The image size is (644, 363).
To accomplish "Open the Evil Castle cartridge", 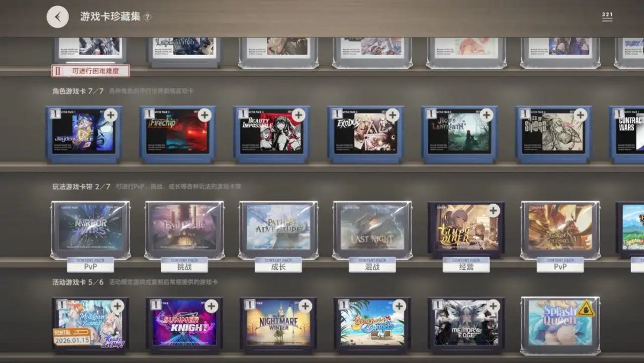I will click(x=184, y=230).
